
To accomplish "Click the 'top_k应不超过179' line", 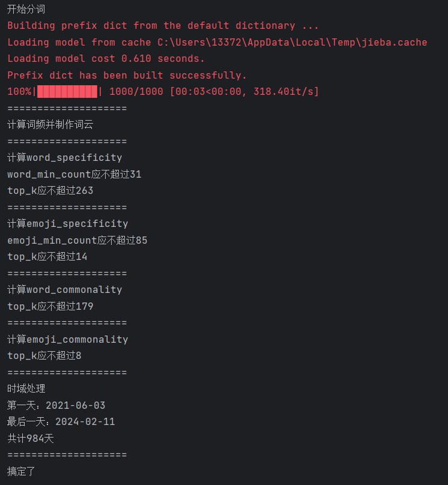I will pos(50,306).
